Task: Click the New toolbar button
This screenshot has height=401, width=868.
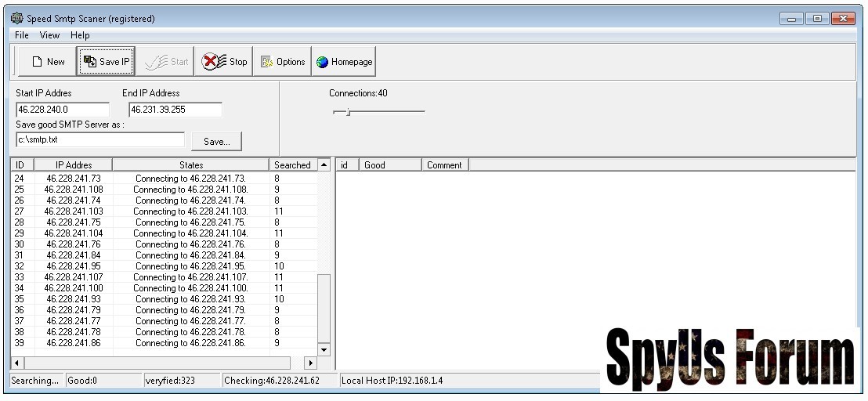Action: coord(46,62)
